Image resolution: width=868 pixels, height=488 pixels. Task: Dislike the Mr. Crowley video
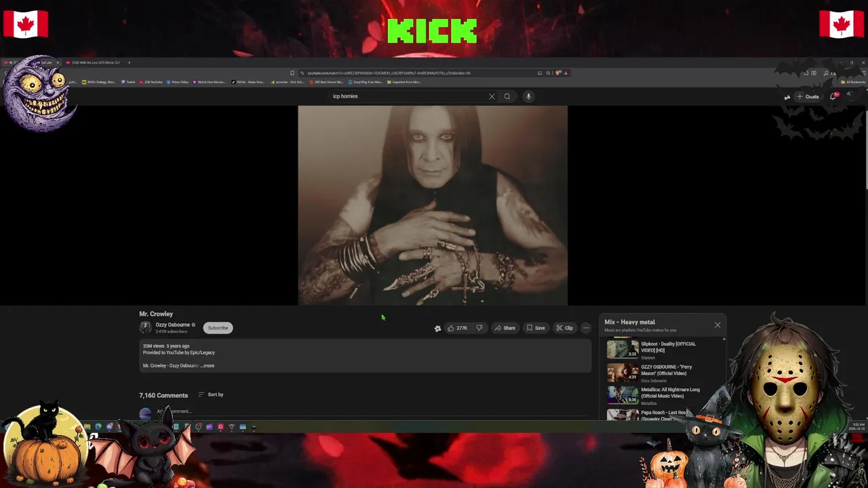(479, 328)
